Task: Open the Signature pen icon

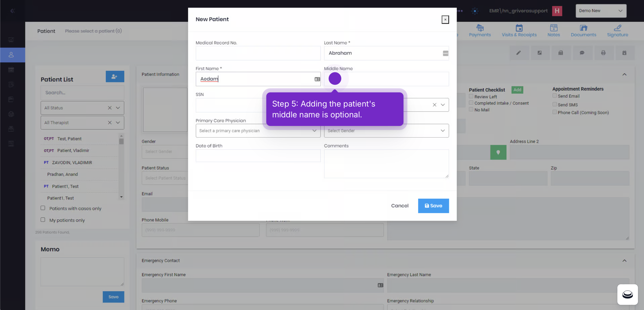Action: 617,28
